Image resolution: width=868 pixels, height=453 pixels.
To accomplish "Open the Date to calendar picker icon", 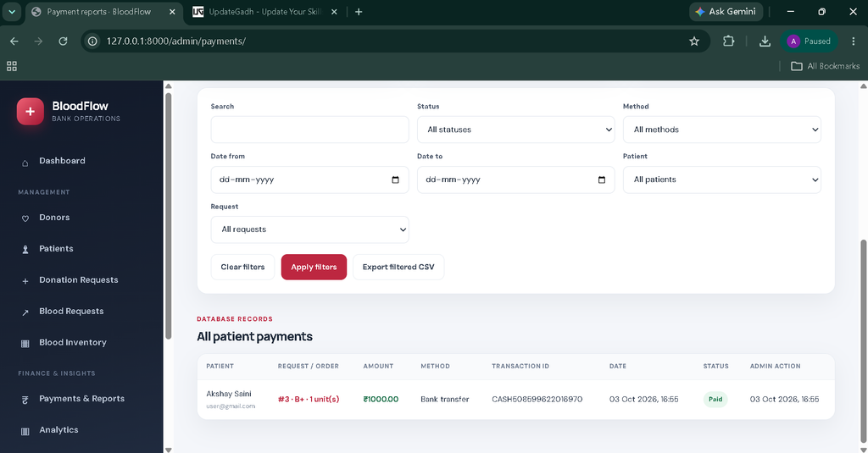I will [x=602, y=180].
